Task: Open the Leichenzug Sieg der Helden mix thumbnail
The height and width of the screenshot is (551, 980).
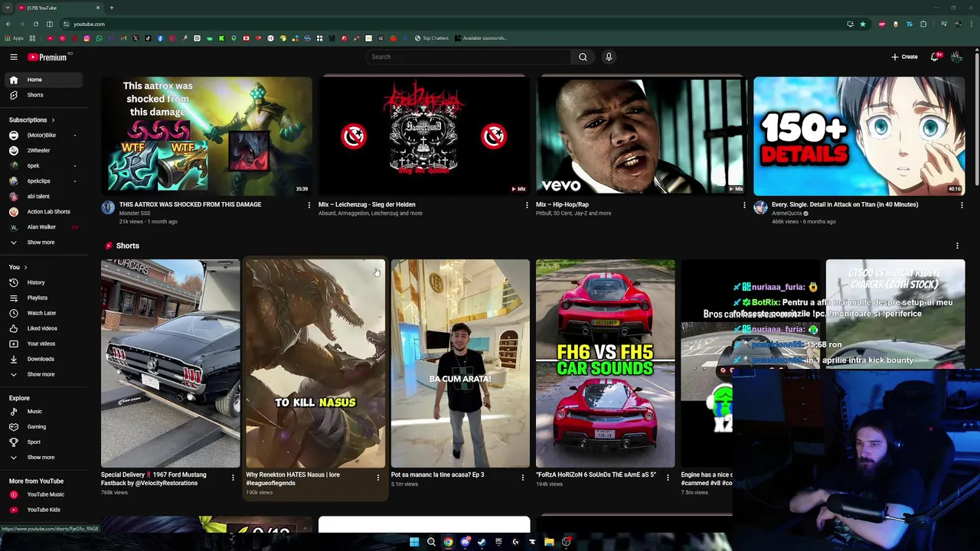Action: pos(424,135)
